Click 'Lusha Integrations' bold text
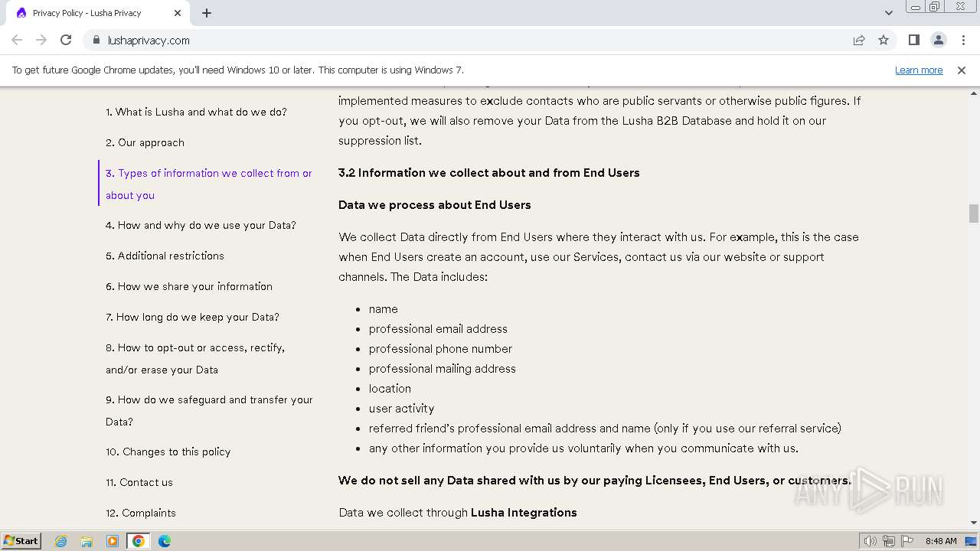Viewport: 980px width, 551px height. point(524,512)
